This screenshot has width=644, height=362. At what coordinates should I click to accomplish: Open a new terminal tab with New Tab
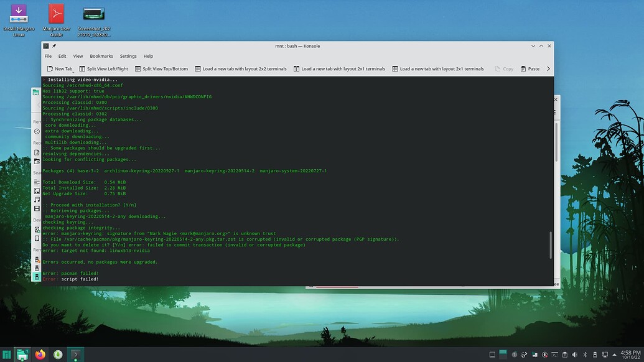coord(60,68)
